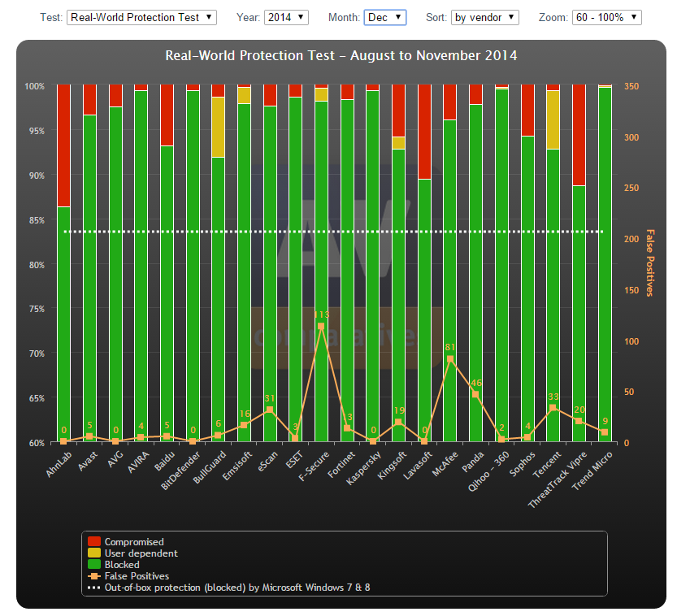Click the chart title text
This screenshot has width=677, height=616.
(x=341, y=56)
